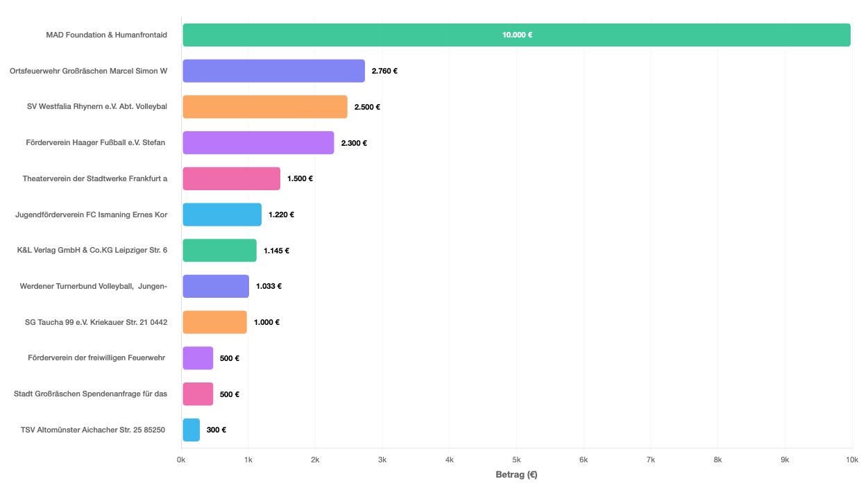Click the 1.145 € value label
This screenshot has width=868, height=488.
point(276,251)
